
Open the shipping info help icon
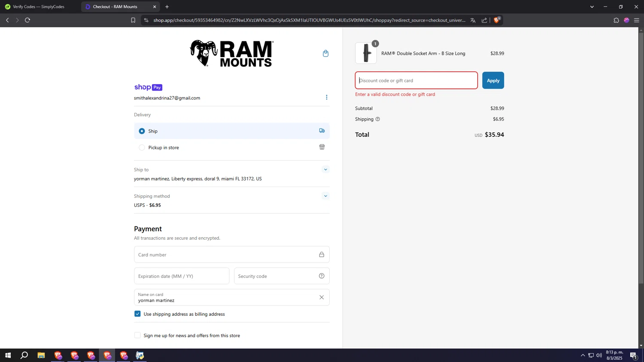(377, 119)
